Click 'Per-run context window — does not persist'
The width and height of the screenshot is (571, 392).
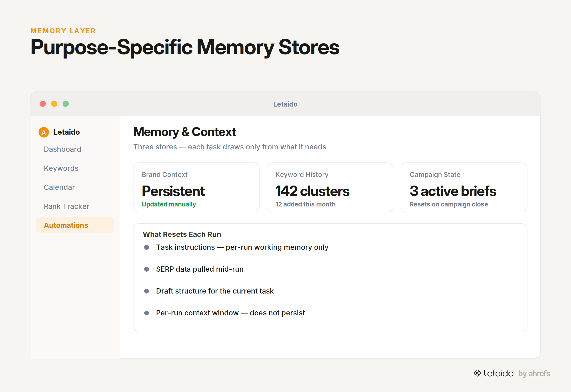pyautogui.click(x=231, y=313)
